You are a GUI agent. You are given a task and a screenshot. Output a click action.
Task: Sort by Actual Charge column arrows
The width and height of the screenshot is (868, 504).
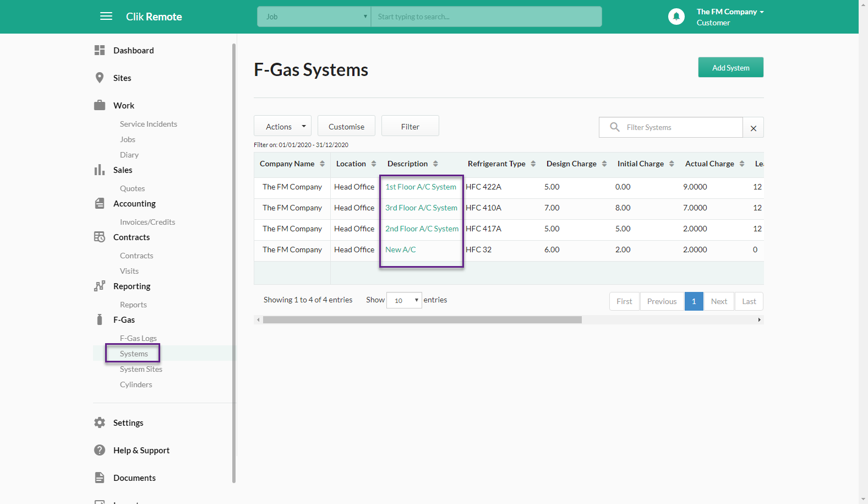pos(742,164)
